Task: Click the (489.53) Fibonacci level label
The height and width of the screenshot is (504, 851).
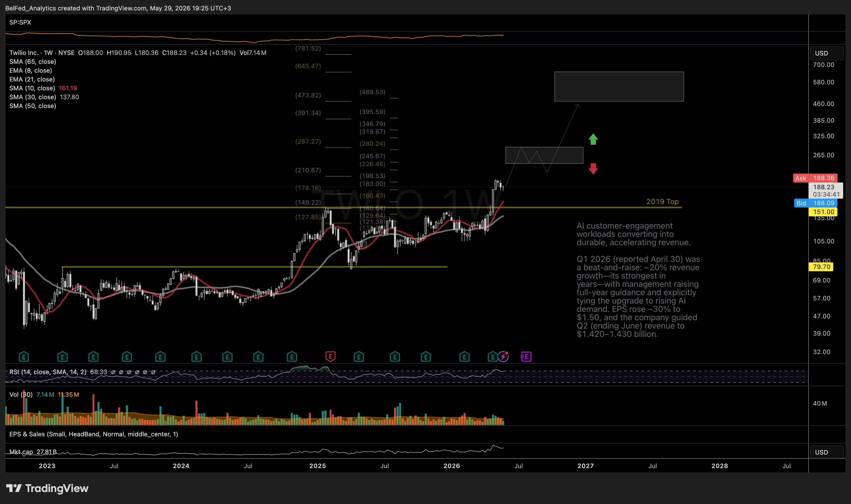Action: coord(373,92)
